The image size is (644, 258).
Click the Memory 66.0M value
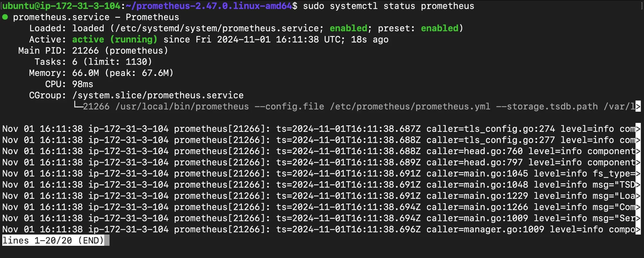[85, 73]
